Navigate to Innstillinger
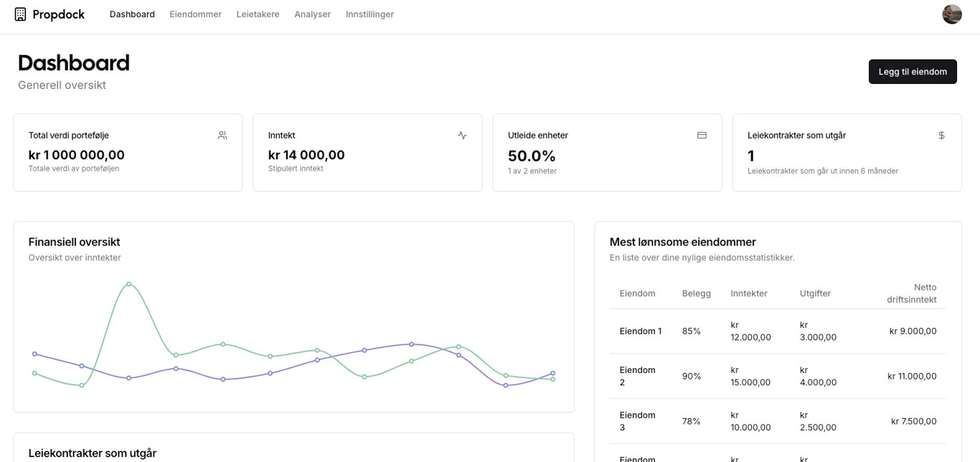 (x=369, y=14)
